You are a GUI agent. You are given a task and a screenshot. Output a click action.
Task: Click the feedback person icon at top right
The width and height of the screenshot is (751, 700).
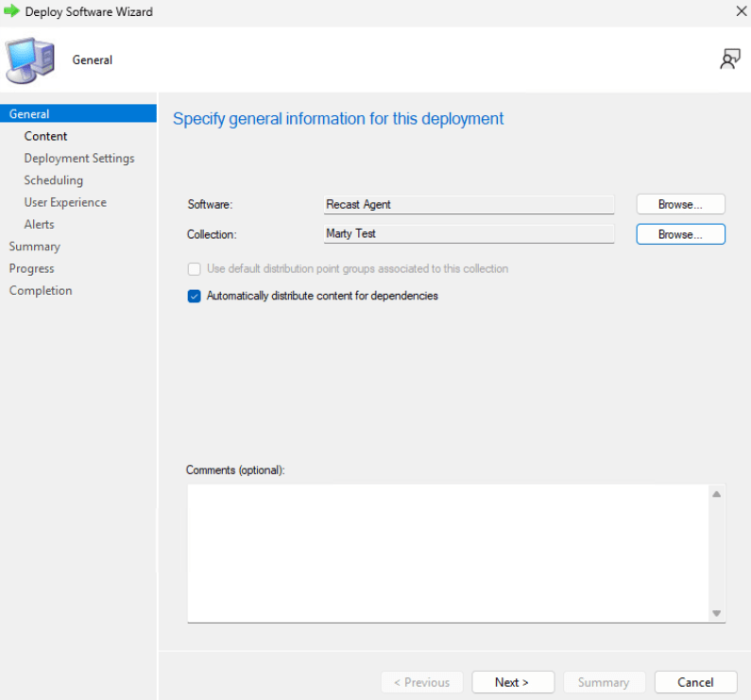click(729, 60)
